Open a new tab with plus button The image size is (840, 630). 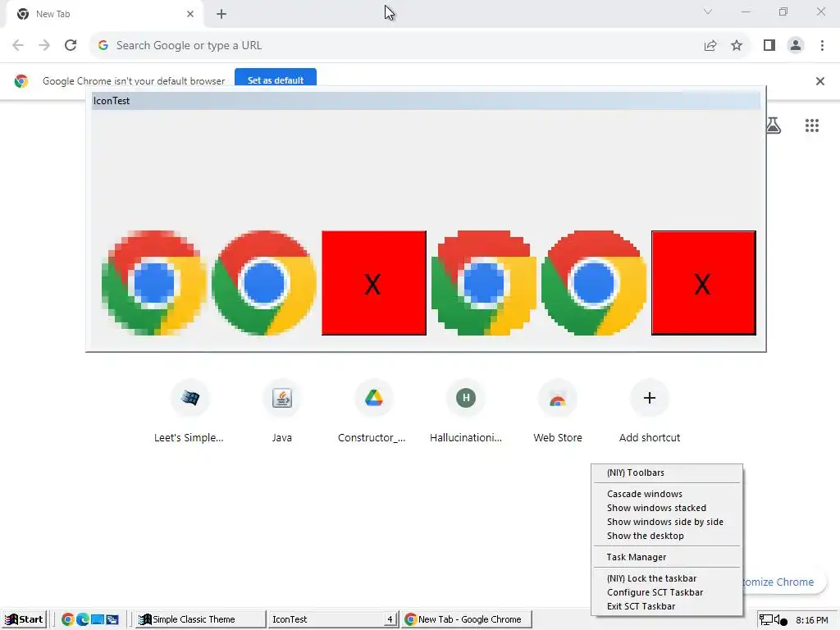pyautogui.click(x=221, y=14)
